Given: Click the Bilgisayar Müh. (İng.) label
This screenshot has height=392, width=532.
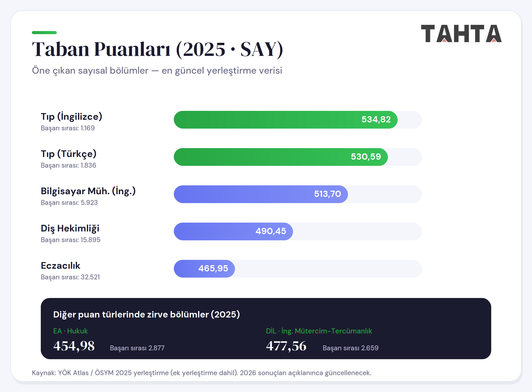Looking at the screenshot, I should click(x=88, y=191).
